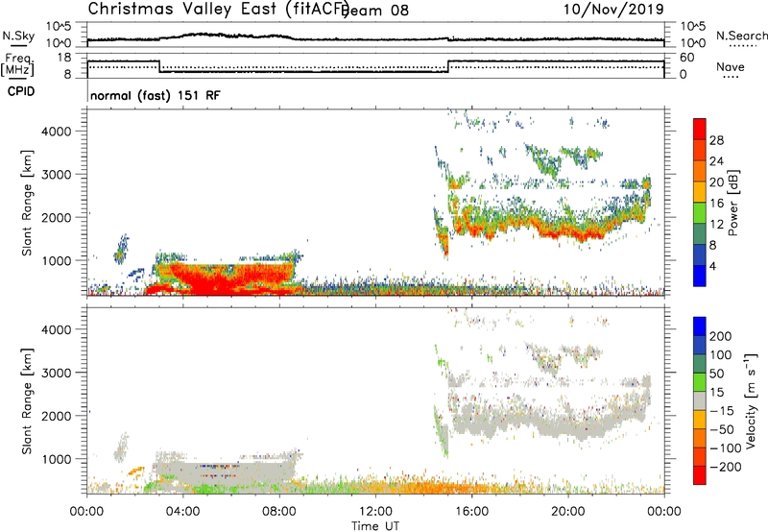Click the 'Velocity [m s-1]' colorbar label

751,401
